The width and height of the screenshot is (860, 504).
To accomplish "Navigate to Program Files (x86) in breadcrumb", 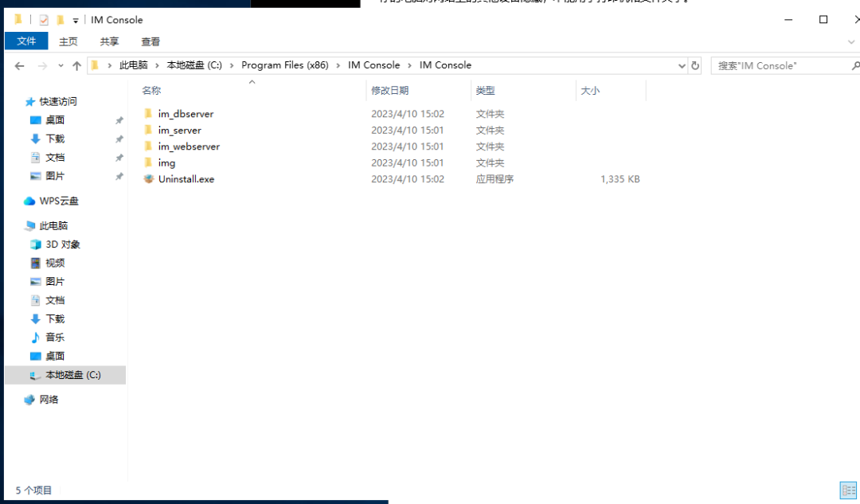I will (x=284, y=65).
